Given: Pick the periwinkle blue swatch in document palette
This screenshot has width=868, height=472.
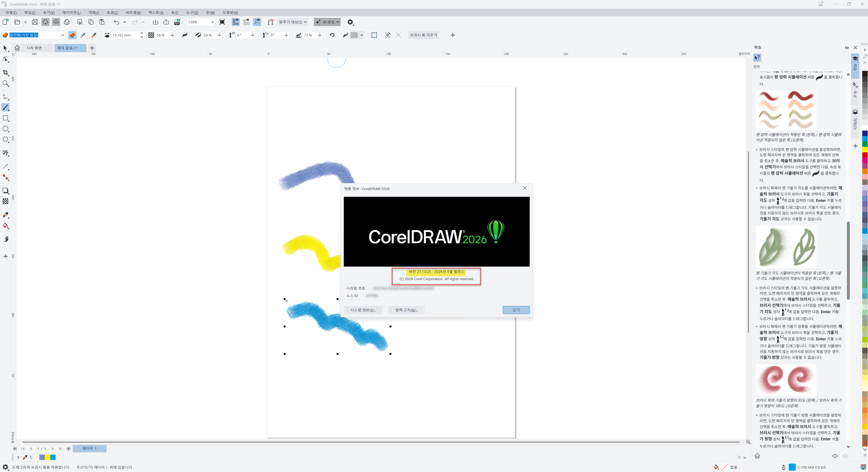Looking at the screenshot, I should point(42,457).
